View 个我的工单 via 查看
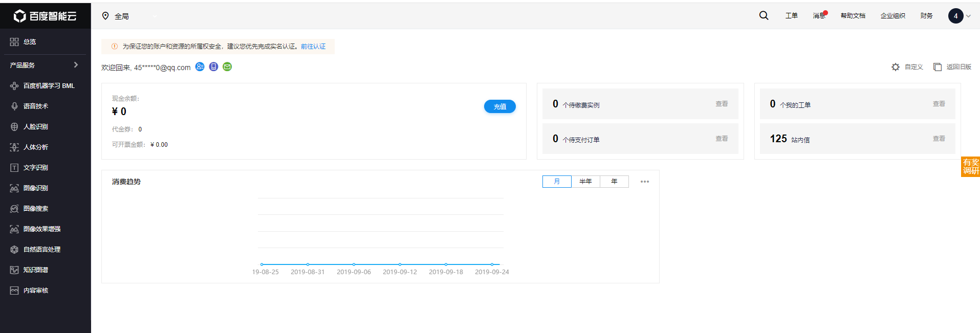The image size is (980, 333). (939, 104)
